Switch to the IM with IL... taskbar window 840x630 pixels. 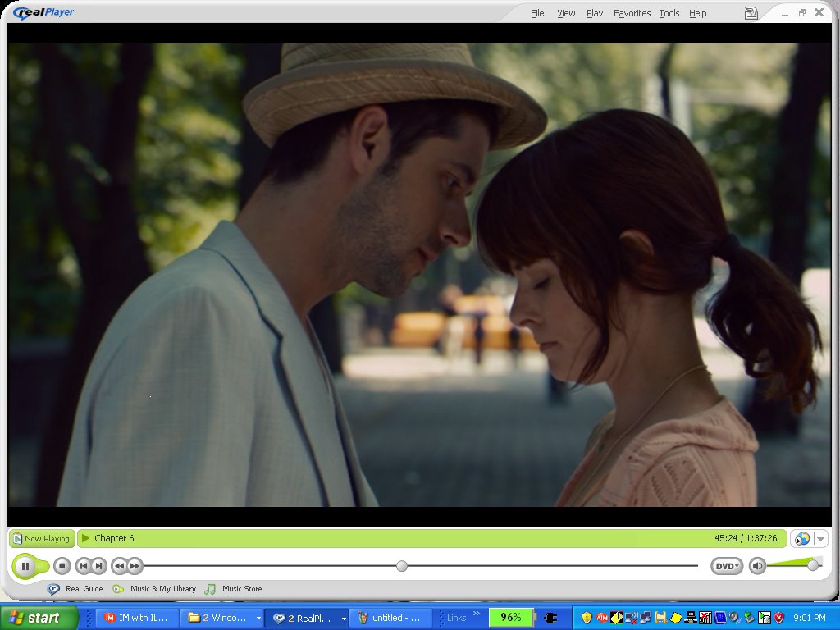click(x=137, y=618)
